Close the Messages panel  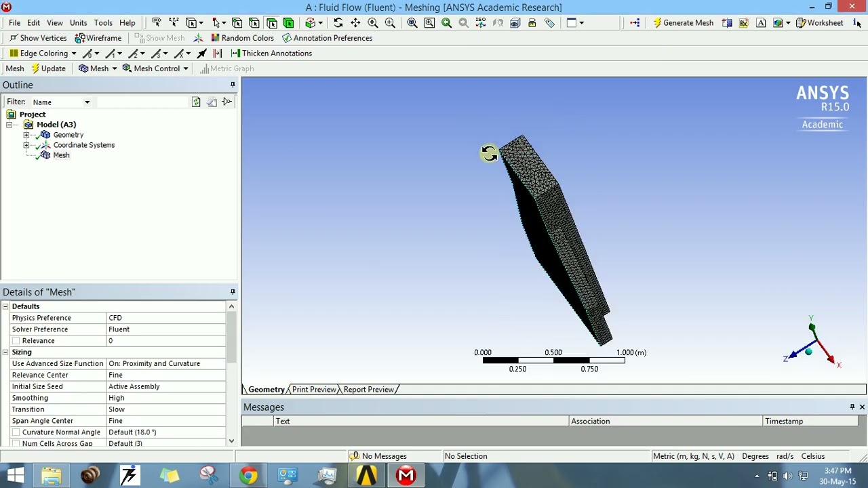pyautogui.click(x=862, y=407)
